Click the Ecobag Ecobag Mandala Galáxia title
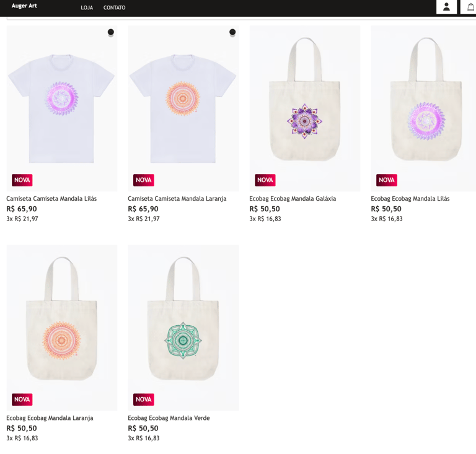 (293, 199)
